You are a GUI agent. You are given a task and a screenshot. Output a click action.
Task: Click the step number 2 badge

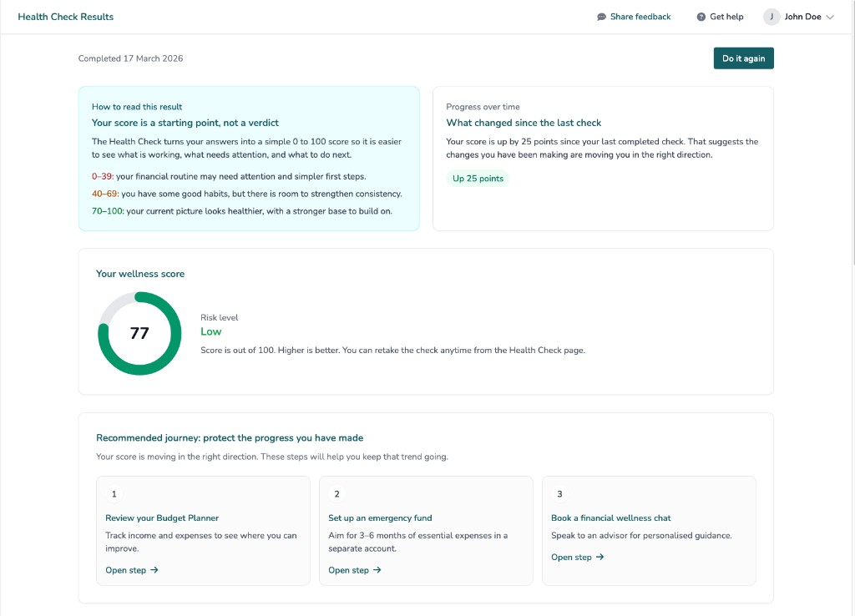336,493
